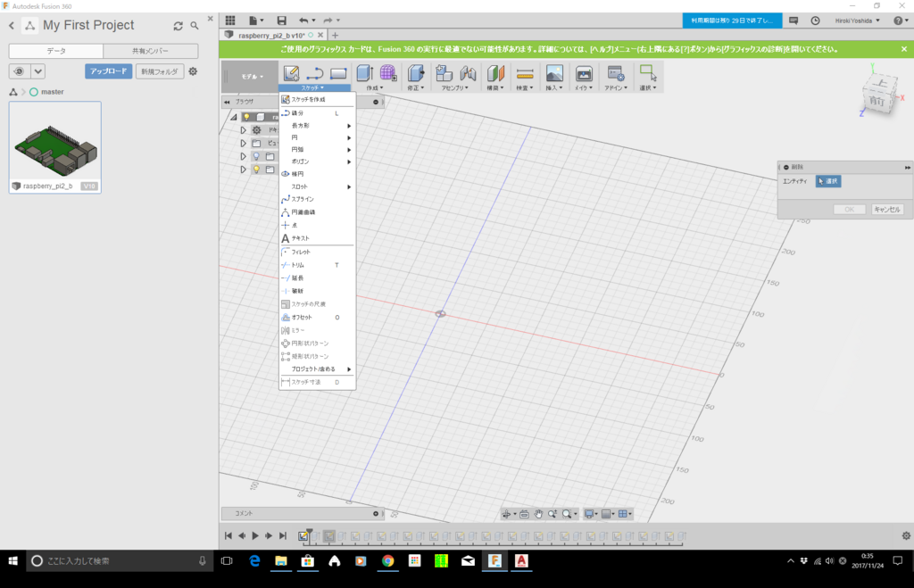Open the Hiroki Yoshida account dropdown

coord(858,21)
